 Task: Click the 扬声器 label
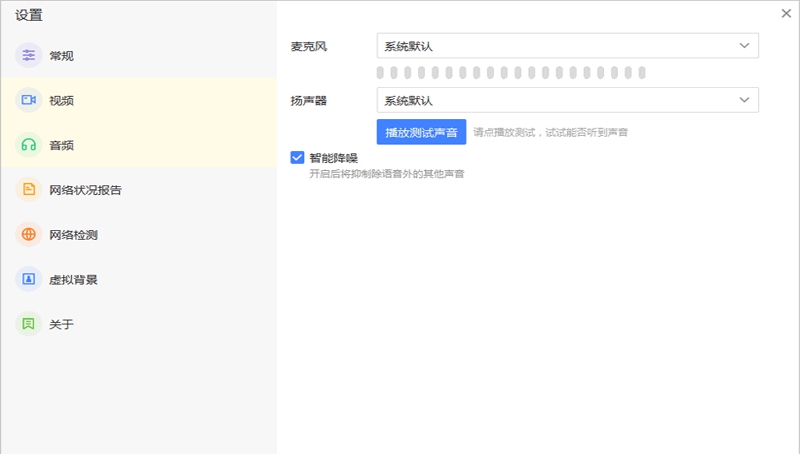tap(309, 100)
